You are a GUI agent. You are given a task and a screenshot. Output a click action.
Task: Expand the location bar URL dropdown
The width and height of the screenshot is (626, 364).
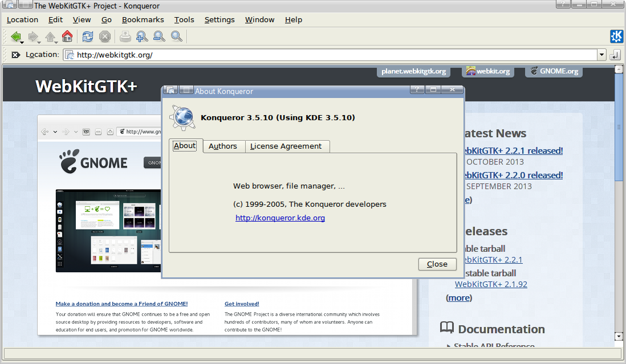click(601, 55)
